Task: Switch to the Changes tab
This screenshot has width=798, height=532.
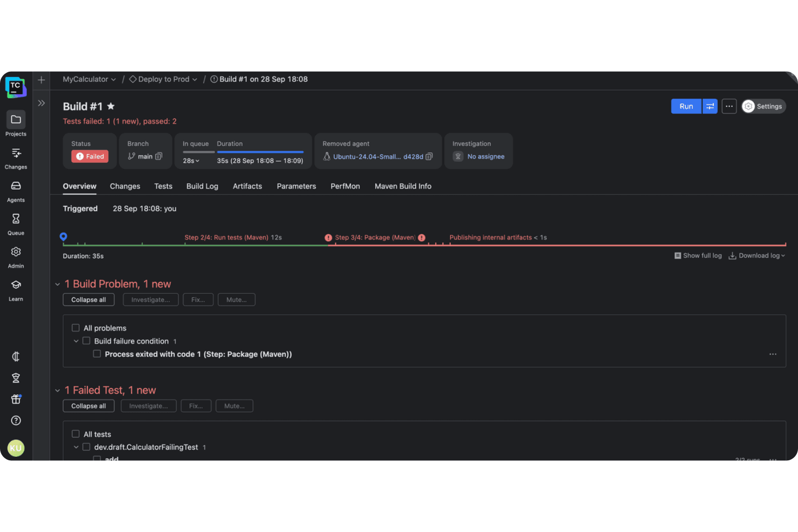Action: coord(125,186)
